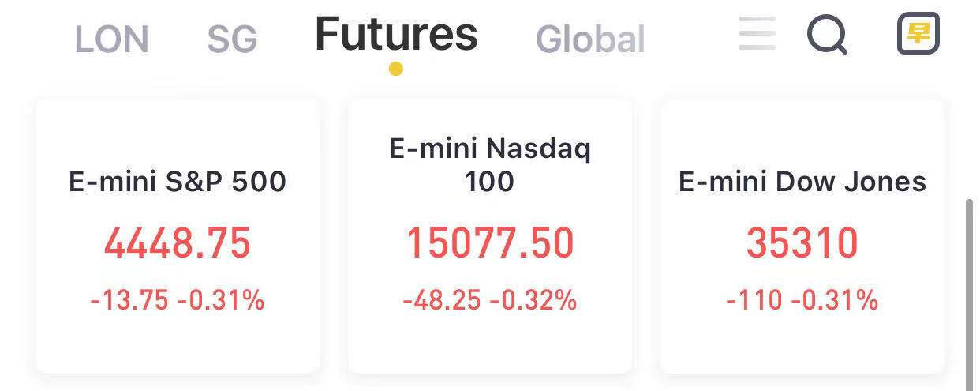The width and height of the screenshot is (980, 391).
Task: Open the E-mini Dow Jones card
Action: pos(802,235)
